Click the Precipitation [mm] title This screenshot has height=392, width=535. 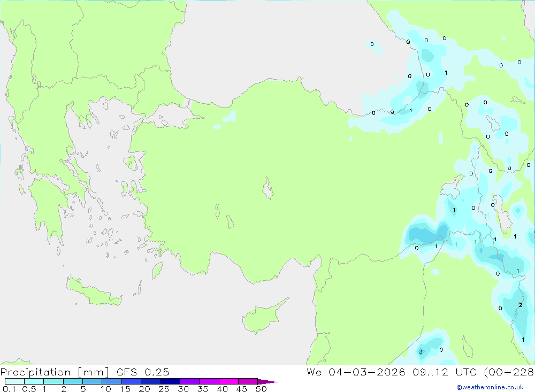click(55, 372)
